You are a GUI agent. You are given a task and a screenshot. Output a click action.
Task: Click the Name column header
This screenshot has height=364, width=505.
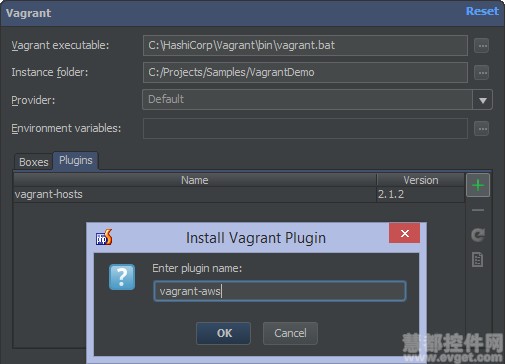[x=195, y=180]
